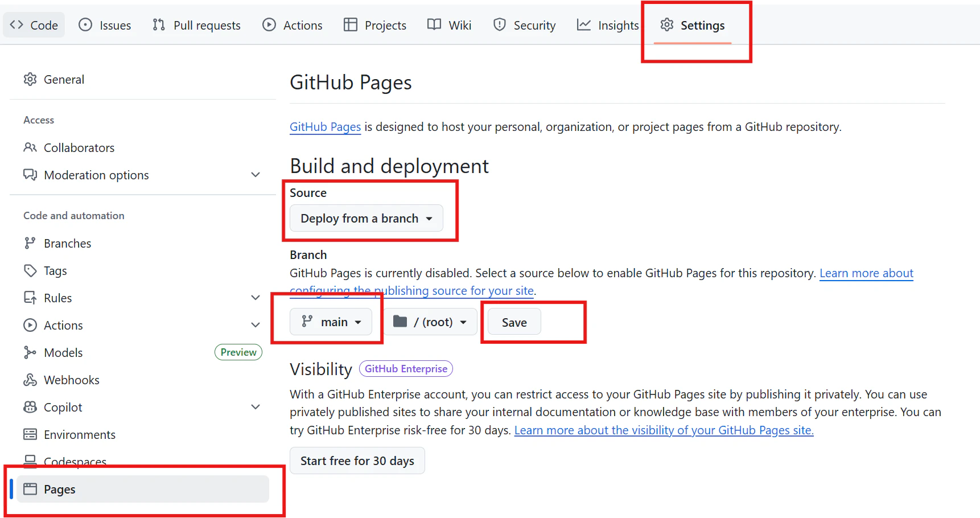Open the Issues tab
980x518 pixels.
105,25
